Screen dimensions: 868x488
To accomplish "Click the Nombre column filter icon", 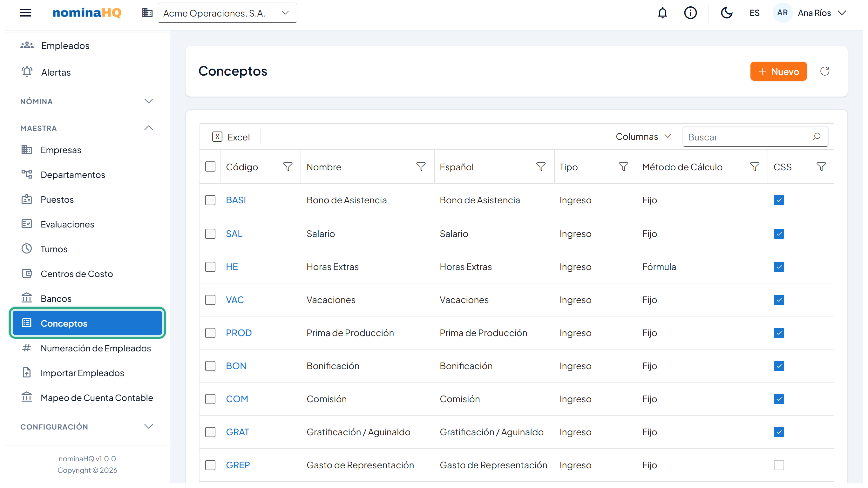I will tap(421, 167).
